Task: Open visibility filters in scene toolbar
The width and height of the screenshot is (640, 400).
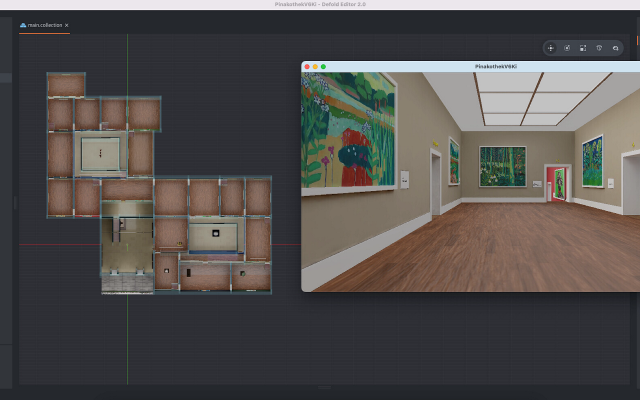Action: pyautogui.click(x=615, y=48)
